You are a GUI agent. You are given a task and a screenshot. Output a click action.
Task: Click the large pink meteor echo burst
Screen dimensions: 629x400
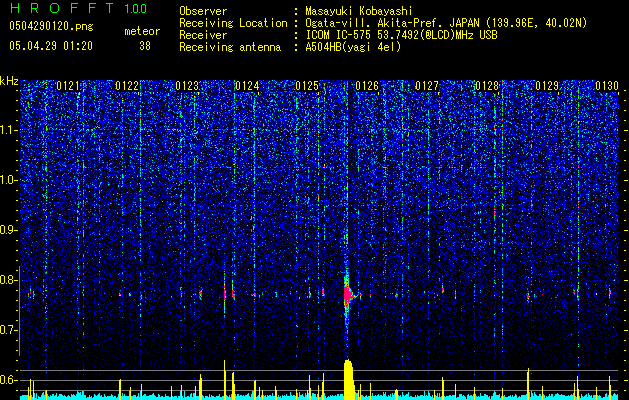click(348, 295)
